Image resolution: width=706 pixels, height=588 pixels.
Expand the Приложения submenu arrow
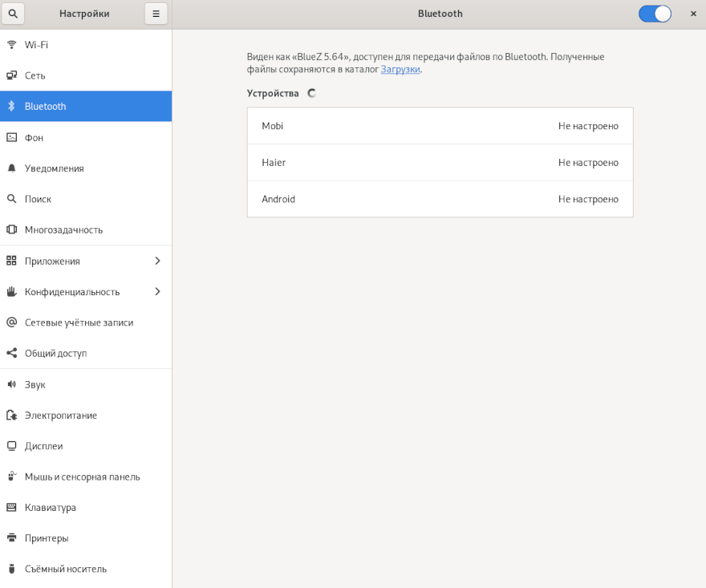click(157, 261)
